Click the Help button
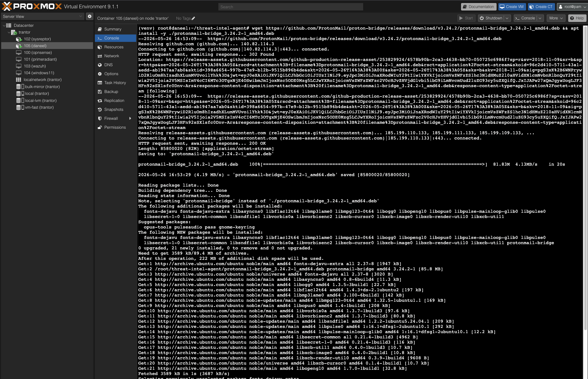 [577, 18]
